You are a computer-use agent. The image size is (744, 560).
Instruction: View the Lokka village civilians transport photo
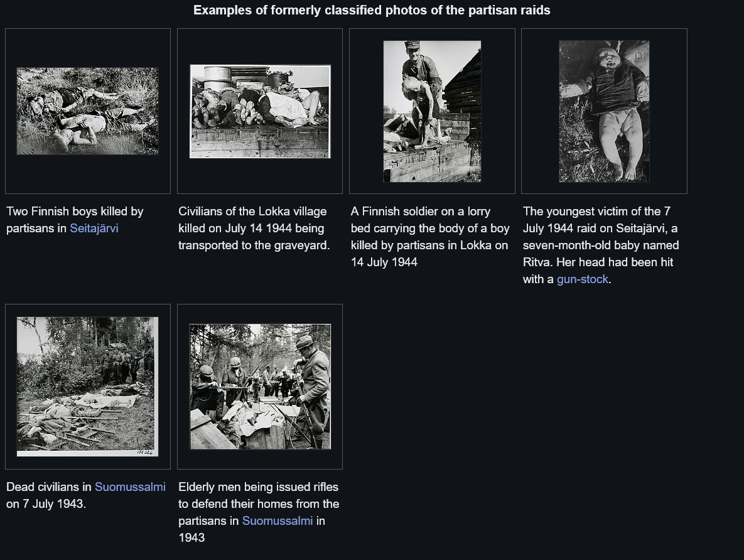(260, 112)
